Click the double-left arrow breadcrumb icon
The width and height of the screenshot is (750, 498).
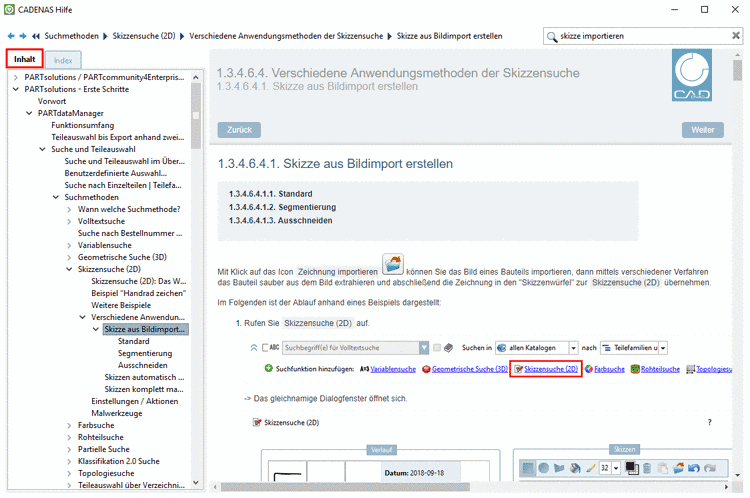[36, 36]
